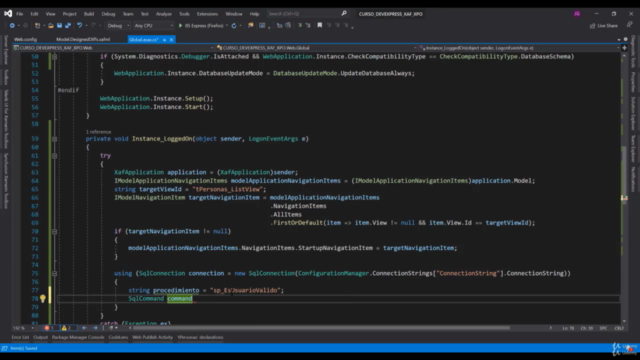640x360 pixels.
Task: Collapse the if block on line 70
Action: click(54, 231)
